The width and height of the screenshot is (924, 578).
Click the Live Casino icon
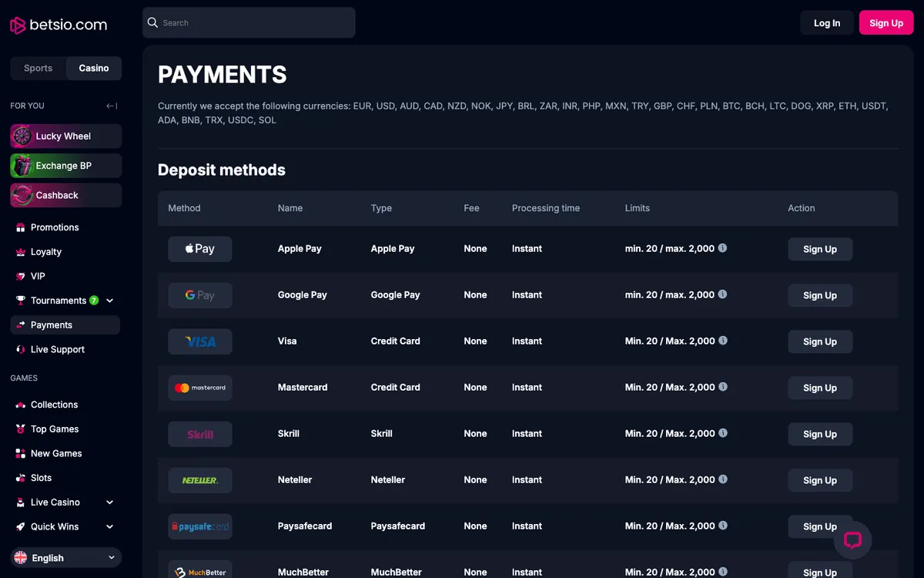pos(21,502)
